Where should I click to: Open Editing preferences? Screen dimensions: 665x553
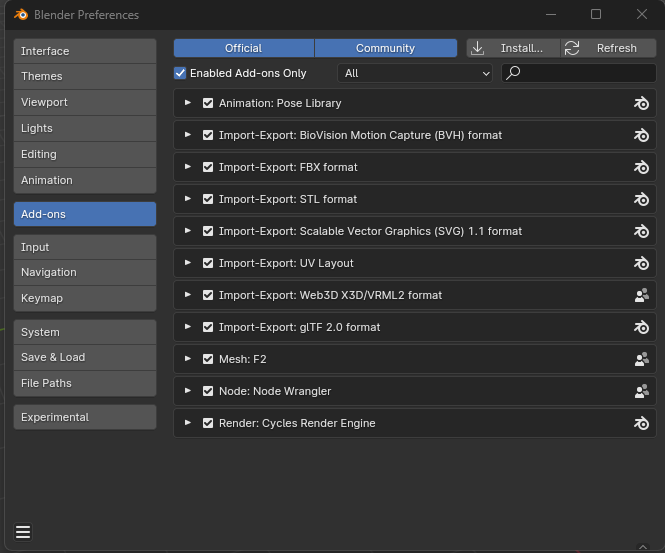[85, 154]
